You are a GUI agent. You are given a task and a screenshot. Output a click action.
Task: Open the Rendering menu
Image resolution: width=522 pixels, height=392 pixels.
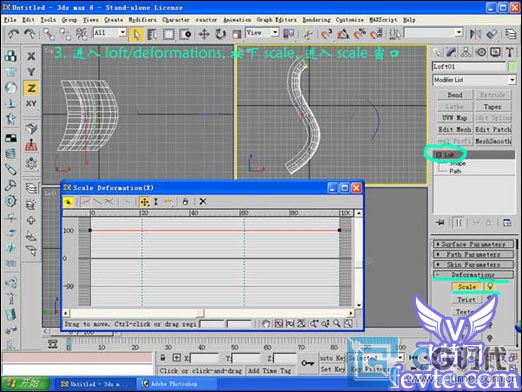(x=316, y=20)
